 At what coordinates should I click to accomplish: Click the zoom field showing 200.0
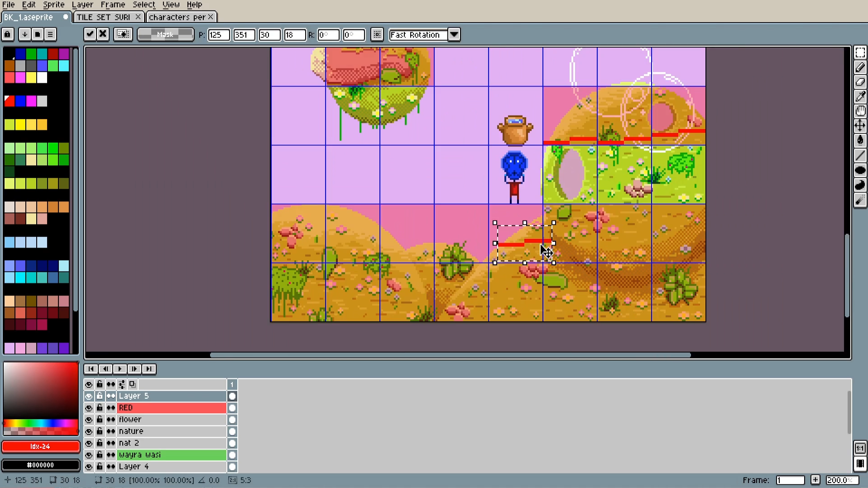click(x=842, y=480)
